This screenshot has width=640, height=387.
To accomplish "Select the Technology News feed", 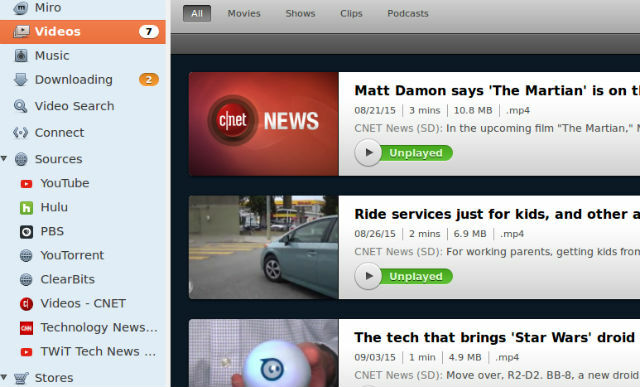I will (x=89, y=328).
